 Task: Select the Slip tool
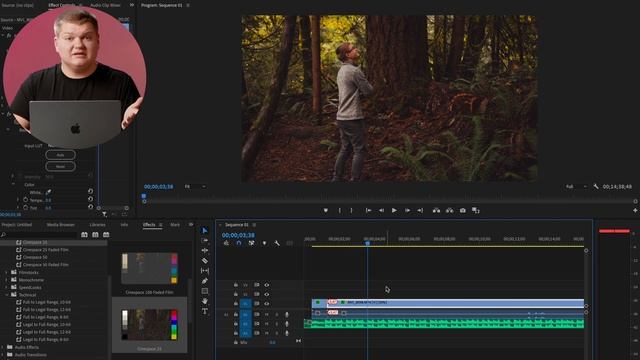[205, 271]
